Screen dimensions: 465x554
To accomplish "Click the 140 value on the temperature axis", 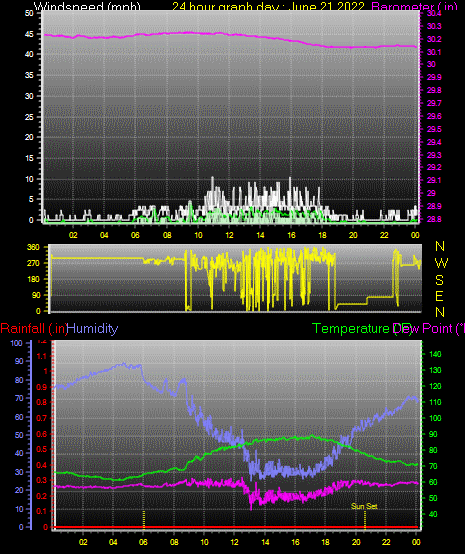I will (x=435, y=354).
